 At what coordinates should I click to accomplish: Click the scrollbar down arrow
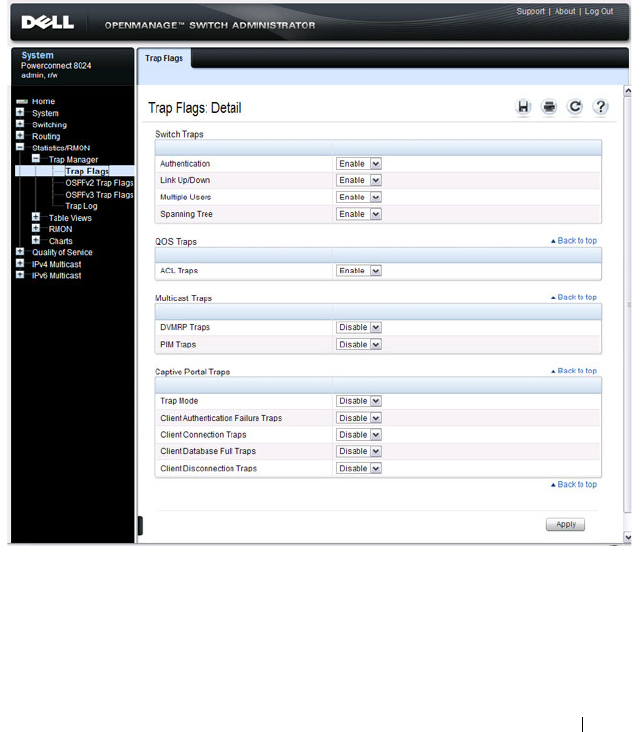pyautogui.click(x=628, y=537)
